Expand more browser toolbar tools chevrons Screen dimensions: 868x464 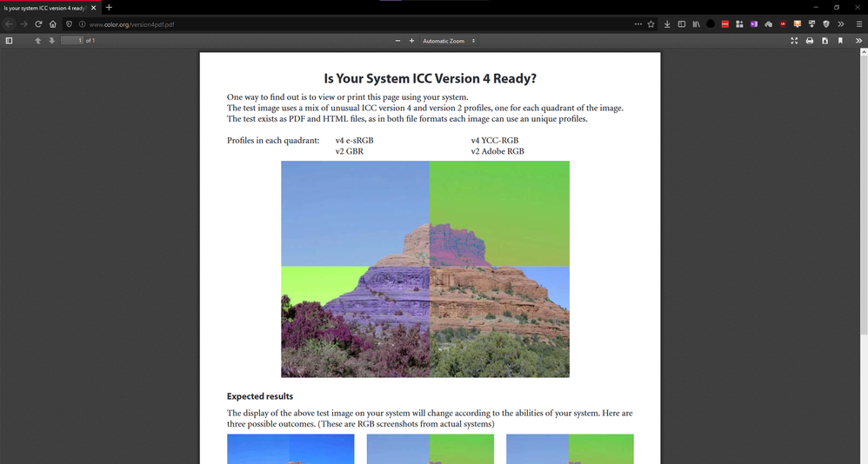pos(841,24)
